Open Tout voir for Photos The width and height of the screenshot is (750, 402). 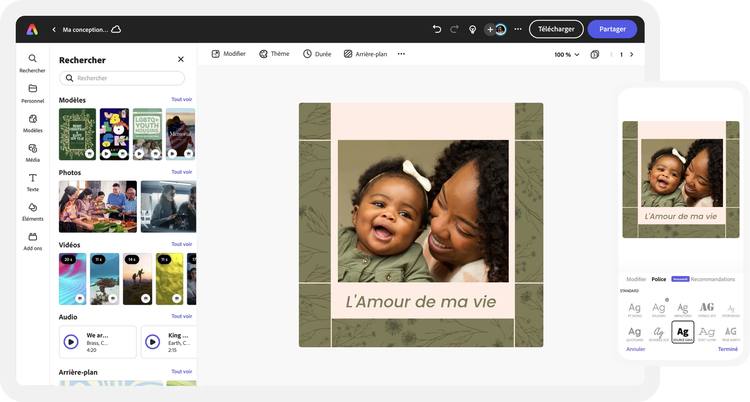click(182, 172)
